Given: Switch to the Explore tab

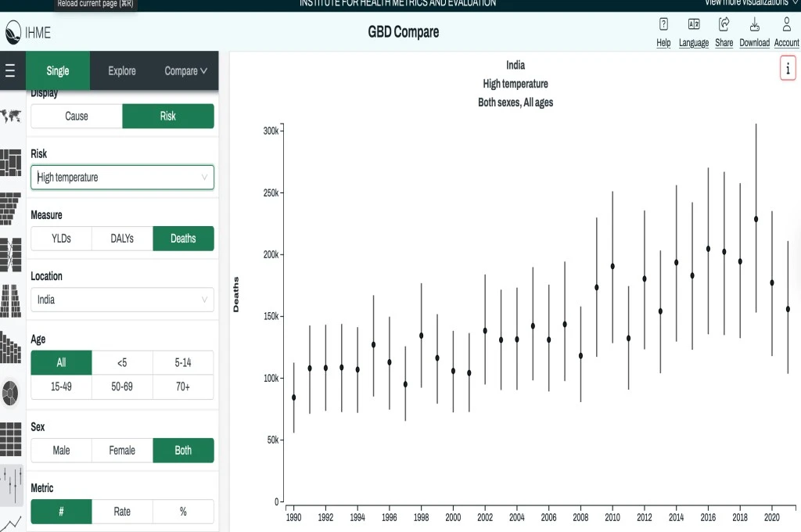Looking at the screenshot, I should [x=122, y=71].
